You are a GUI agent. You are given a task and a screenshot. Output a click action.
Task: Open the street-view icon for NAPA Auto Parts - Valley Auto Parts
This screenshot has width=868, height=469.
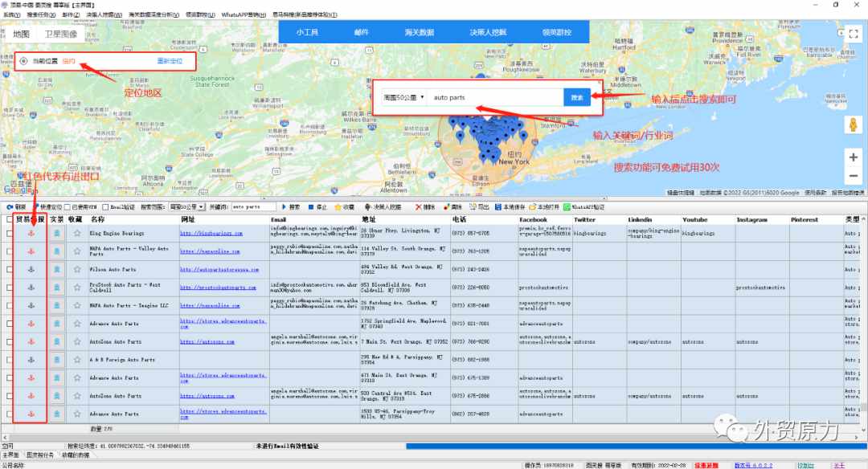[56, 251]
